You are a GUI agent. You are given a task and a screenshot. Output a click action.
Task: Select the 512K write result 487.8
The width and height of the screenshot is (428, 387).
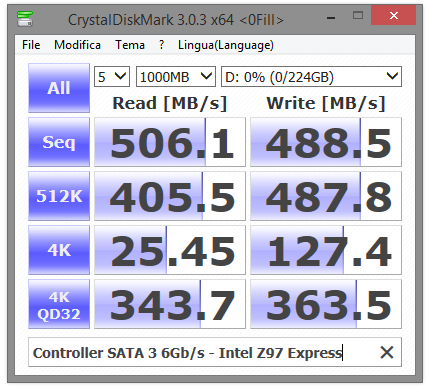(326, 196)
